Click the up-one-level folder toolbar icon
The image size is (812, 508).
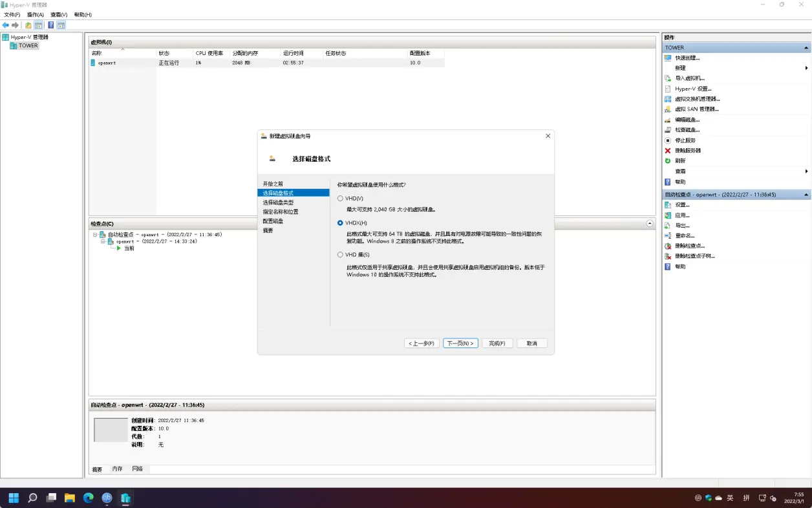(x=28, y=25)
